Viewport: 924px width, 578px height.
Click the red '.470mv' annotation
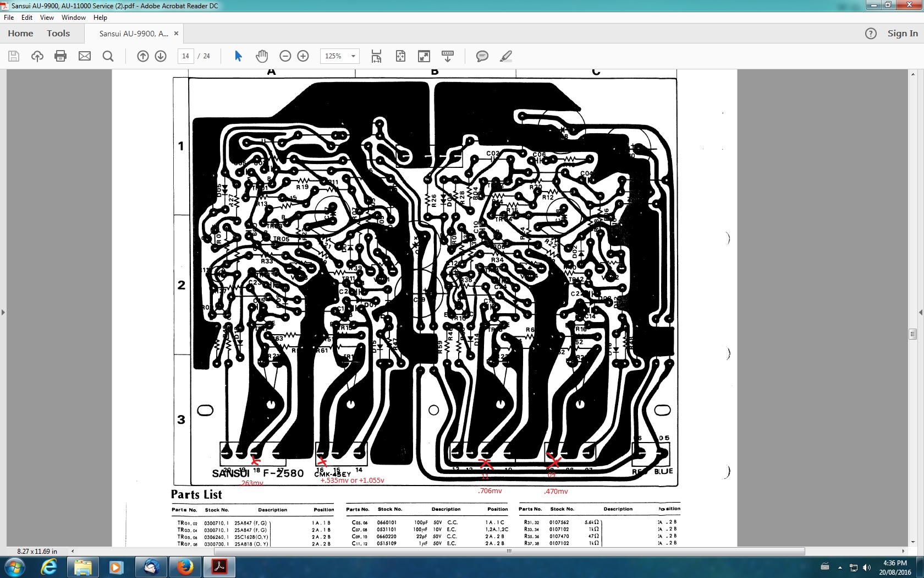click(x=556, y=492)
